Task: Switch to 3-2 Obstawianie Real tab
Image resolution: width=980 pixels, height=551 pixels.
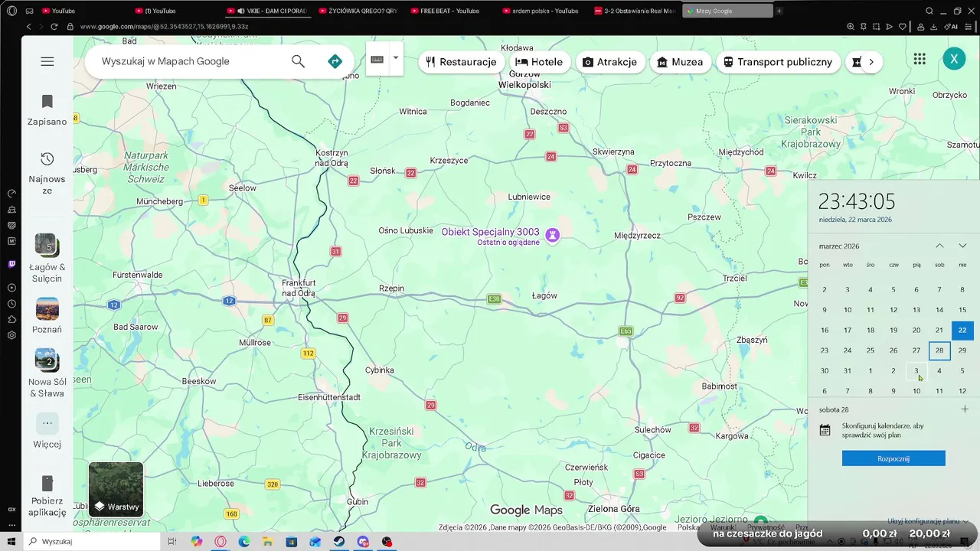Action: tap(635, 11)
